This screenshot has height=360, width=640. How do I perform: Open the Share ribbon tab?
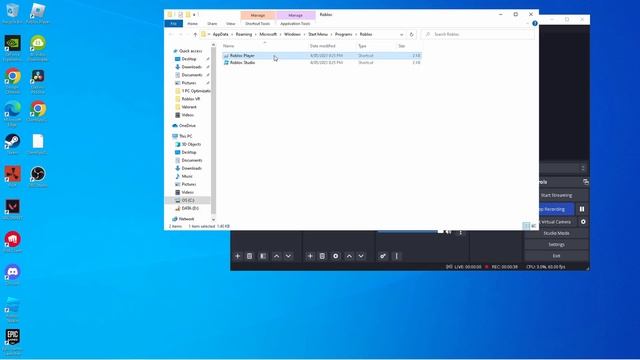[x=212, y=24]
